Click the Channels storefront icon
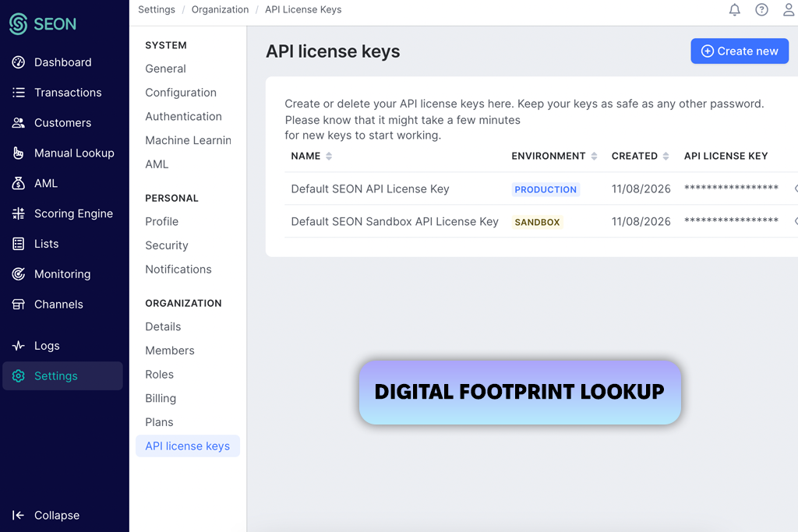 [x=19, y=304]
